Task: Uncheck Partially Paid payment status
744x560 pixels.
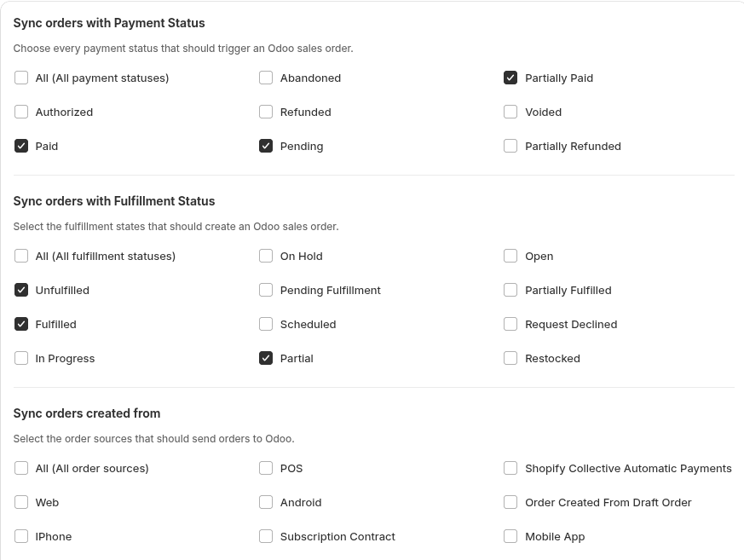Action: [x=510, y=78]
